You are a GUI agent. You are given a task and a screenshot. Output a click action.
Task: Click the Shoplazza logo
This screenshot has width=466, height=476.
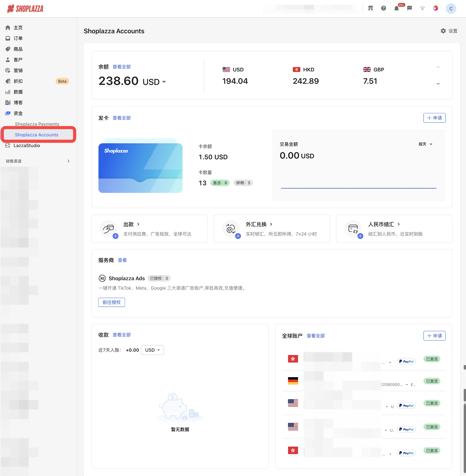click(x=25, y=9)
